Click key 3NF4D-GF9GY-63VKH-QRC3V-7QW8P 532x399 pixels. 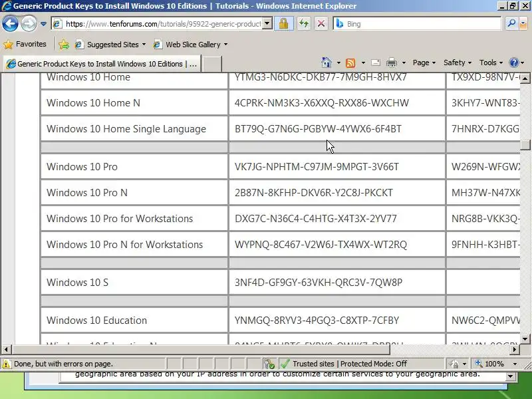coord(319,282)
